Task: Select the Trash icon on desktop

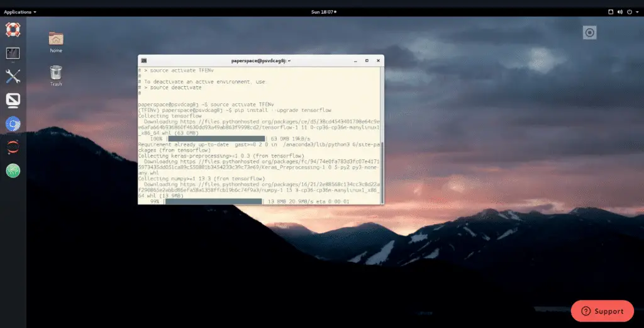Action: 56,75
